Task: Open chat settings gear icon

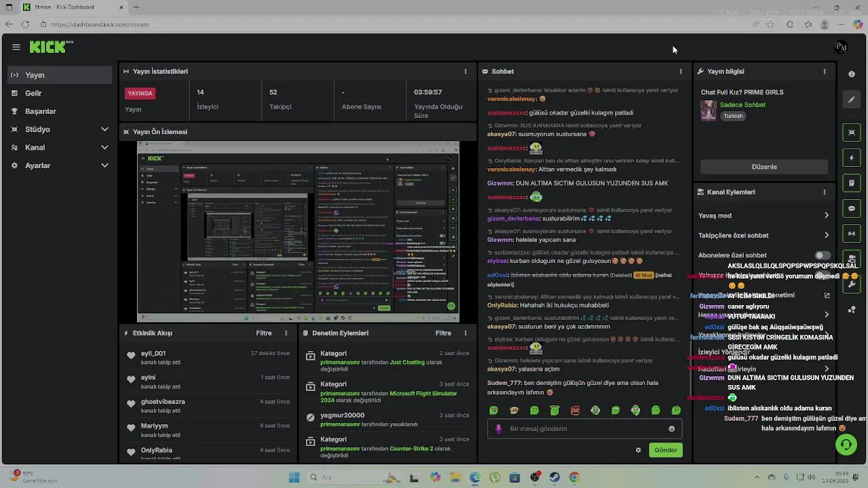Action: (x=638, y=450)
